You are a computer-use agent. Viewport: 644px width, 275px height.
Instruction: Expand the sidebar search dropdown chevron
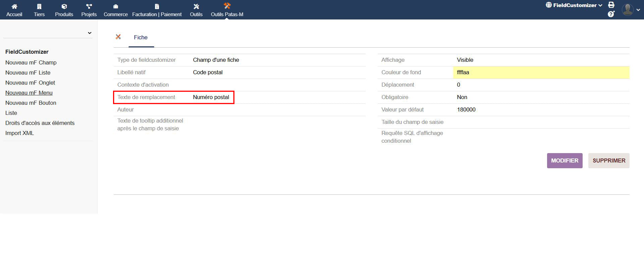[x=90, y=33]
